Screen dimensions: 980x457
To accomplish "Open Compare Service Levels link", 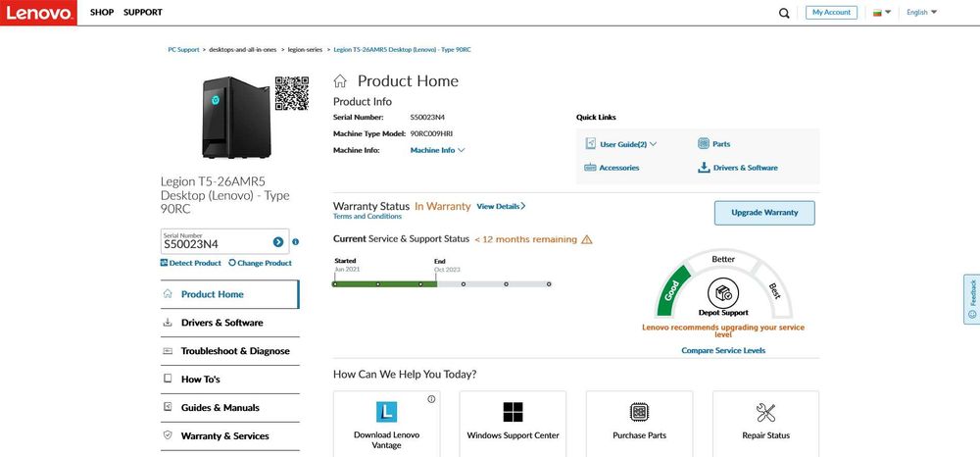I will 723,350.
